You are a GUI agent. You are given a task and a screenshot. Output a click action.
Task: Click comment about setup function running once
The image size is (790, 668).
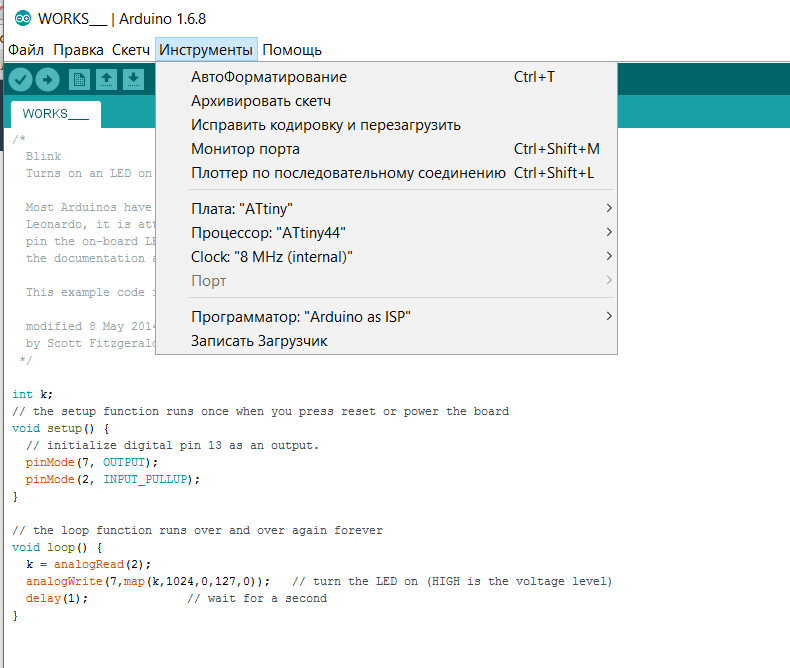(260, 412)
